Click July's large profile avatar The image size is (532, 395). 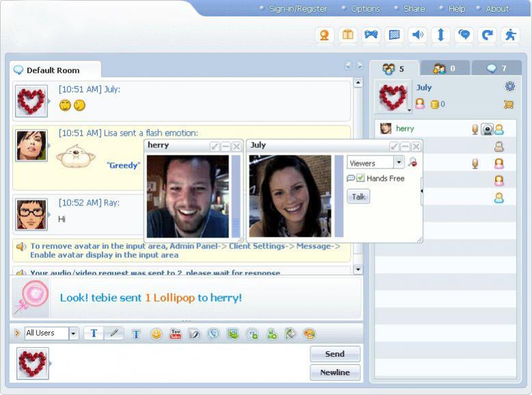pyautogui.click(x=393, y=97)
